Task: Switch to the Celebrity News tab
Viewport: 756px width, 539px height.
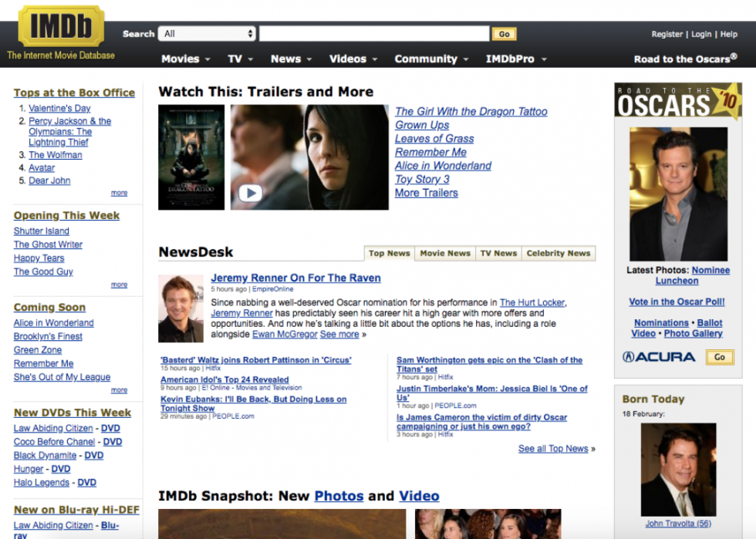Action: (x=559, y=253)
